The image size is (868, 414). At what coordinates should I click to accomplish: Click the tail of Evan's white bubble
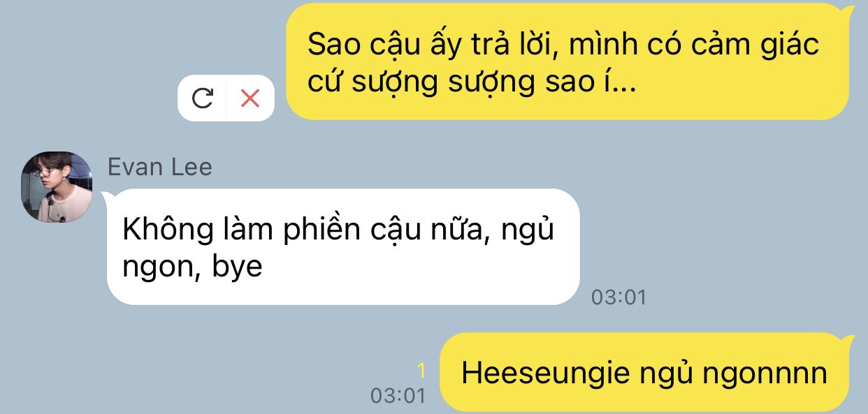click(x=109, y=196)
